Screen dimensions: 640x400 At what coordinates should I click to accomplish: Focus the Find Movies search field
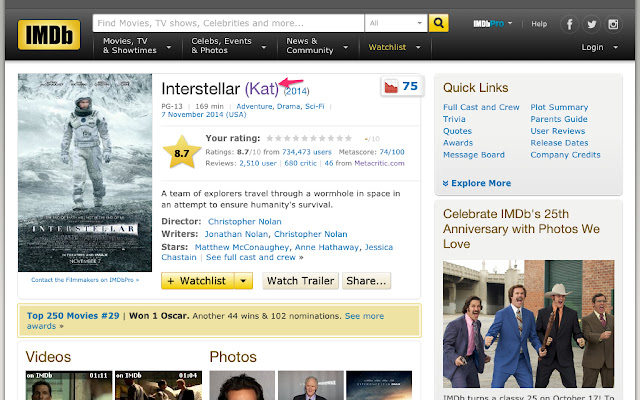click(229, 23)
